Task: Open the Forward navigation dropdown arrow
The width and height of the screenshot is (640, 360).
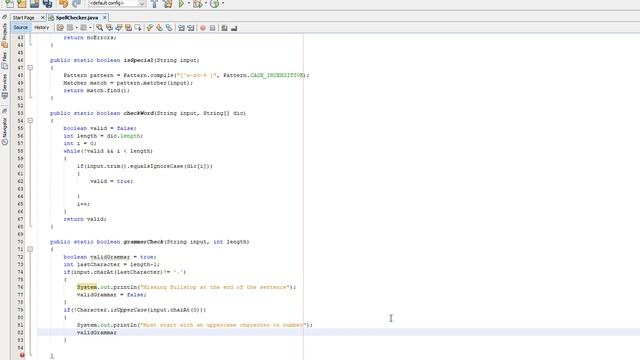Action: click(x=90, y=28)
